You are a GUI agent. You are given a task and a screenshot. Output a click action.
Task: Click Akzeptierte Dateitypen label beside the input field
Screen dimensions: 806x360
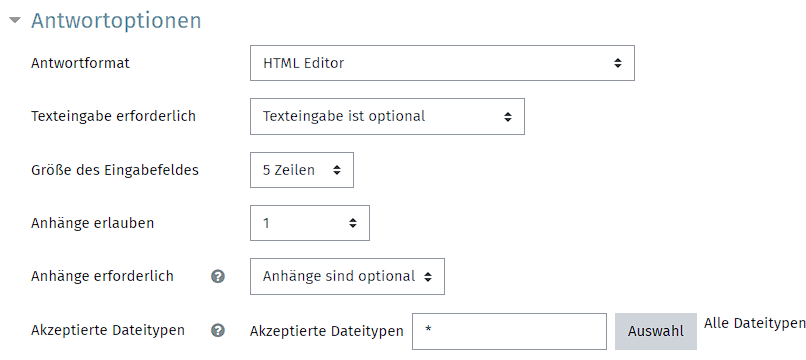click(326, 332)
